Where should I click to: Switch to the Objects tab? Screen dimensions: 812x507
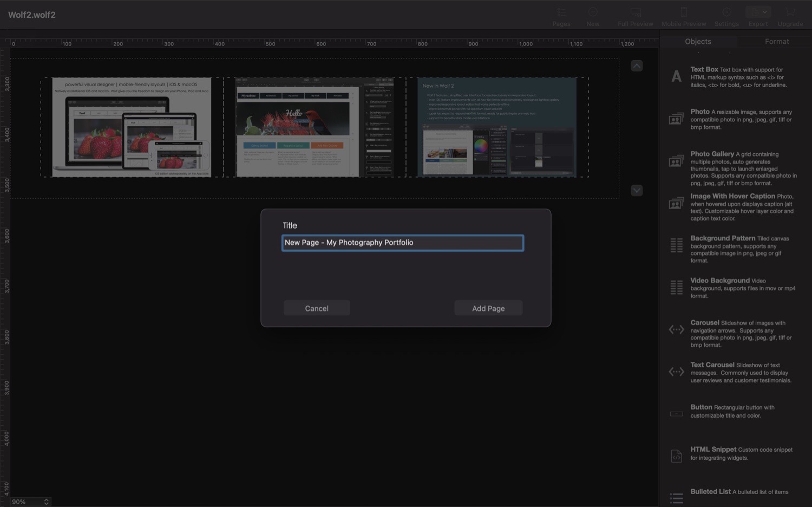point(698,41)
